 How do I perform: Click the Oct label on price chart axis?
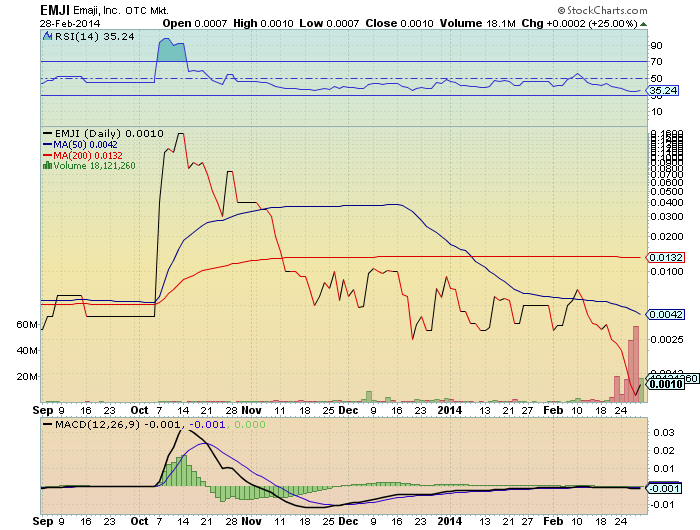139,410
